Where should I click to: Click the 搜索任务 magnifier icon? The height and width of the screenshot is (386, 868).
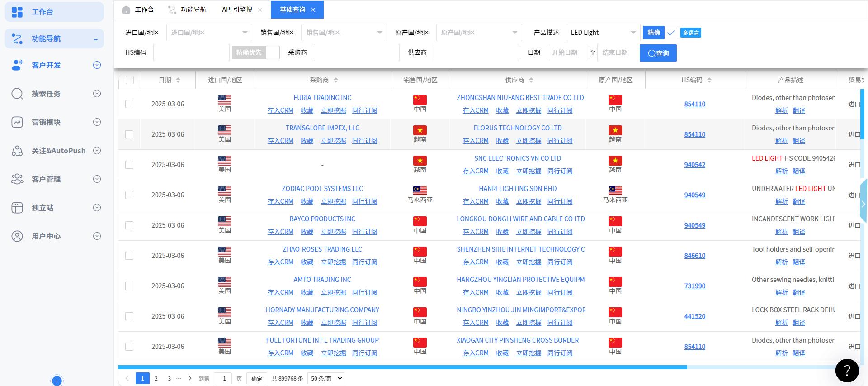point(17,94)
